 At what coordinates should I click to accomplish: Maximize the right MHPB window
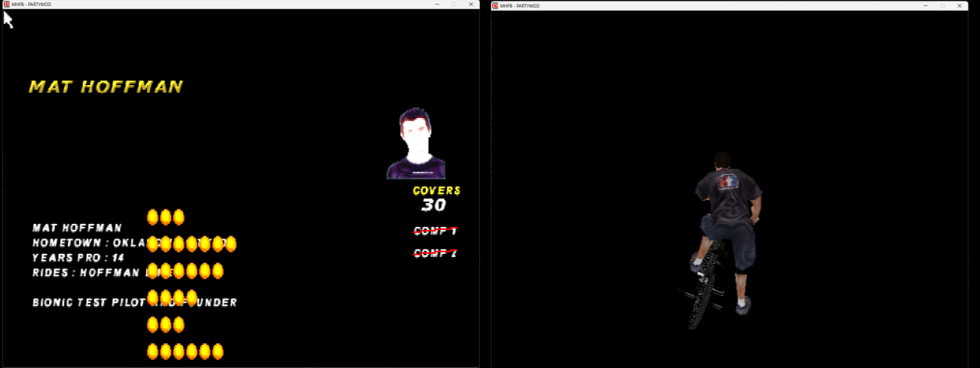942,5
